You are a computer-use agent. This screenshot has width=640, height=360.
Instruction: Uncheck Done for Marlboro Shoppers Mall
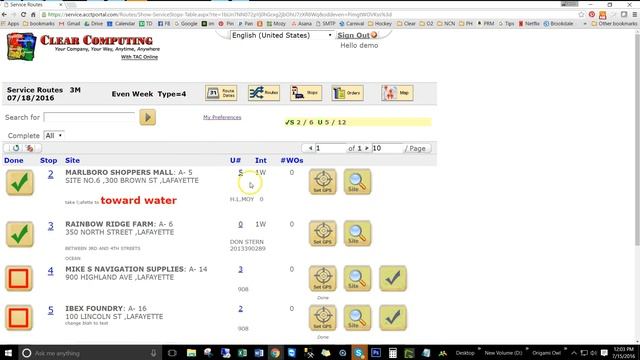click(20, 182)
